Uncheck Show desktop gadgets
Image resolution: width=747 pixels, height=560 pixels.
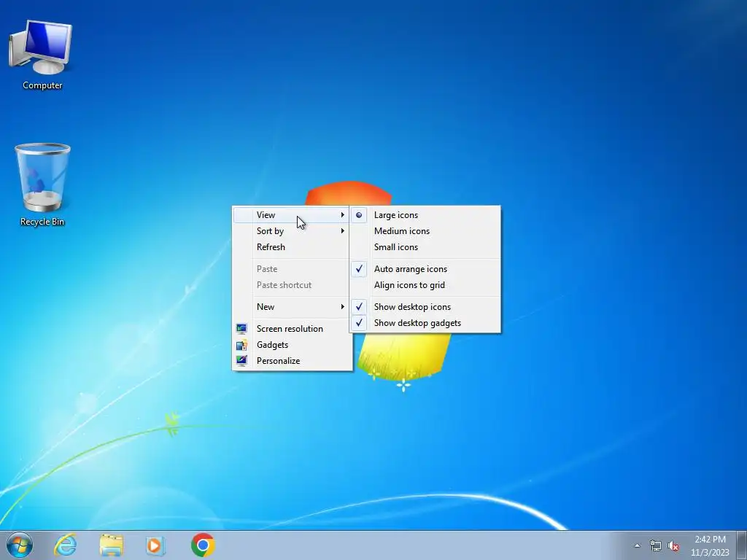pos(425,323)
